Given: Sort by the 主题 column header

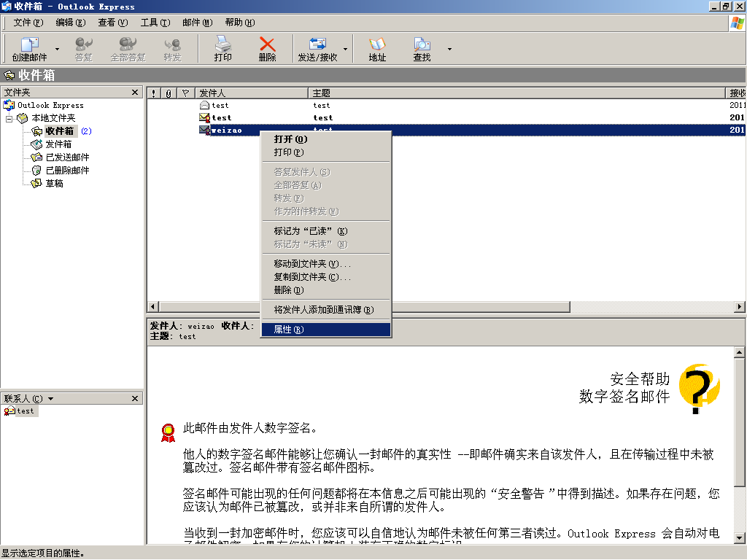Looking at the screenshot, I should click(516, 93).
